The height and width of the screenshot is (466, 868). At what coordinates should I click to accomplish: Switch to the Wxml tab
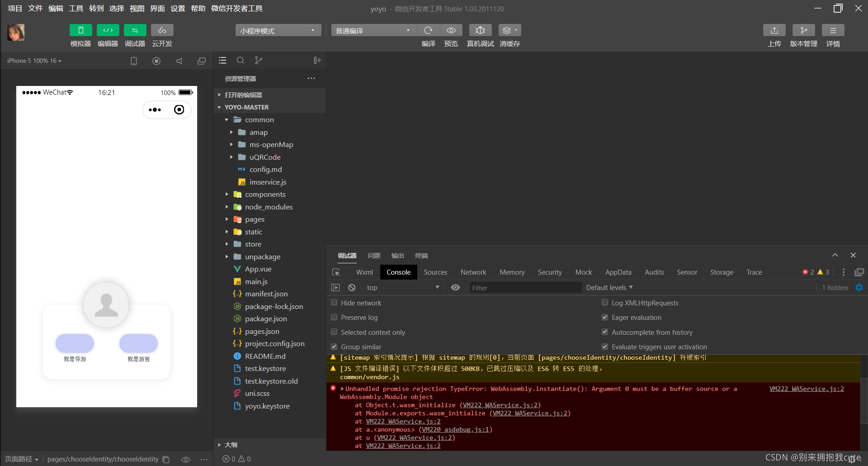[x=364, y=272]
